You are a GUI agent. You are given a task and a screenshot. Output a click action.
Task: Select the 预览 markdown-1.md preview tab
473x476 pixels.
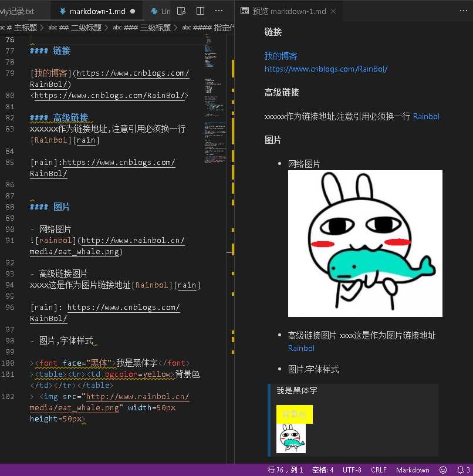click(x=289, y=12)
